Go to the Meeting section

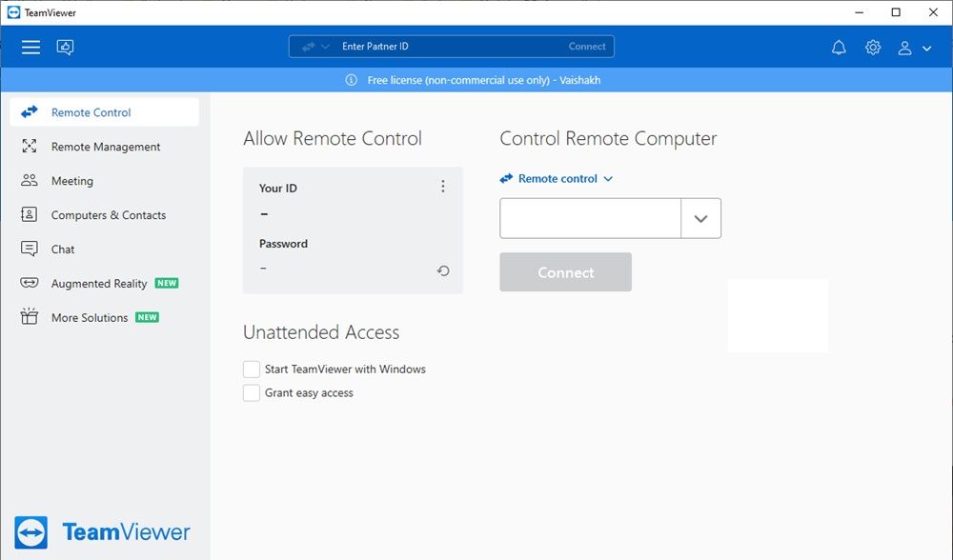point(105,181)
